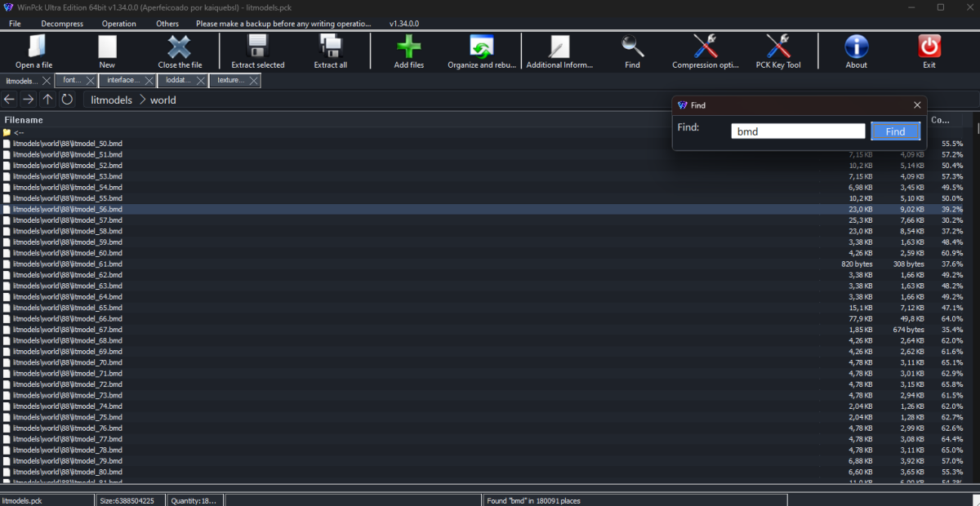Refresh the current folder listing
The image size is (980, 506).
[67, 100]
